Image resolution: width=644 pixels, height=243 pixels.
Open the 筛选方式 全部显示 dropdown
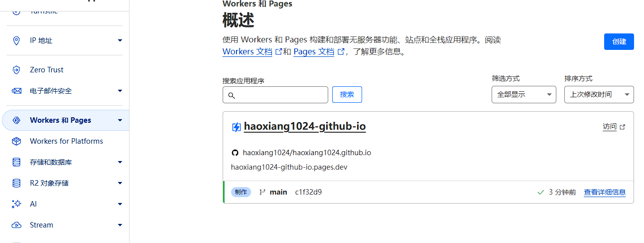coord(524,94)
